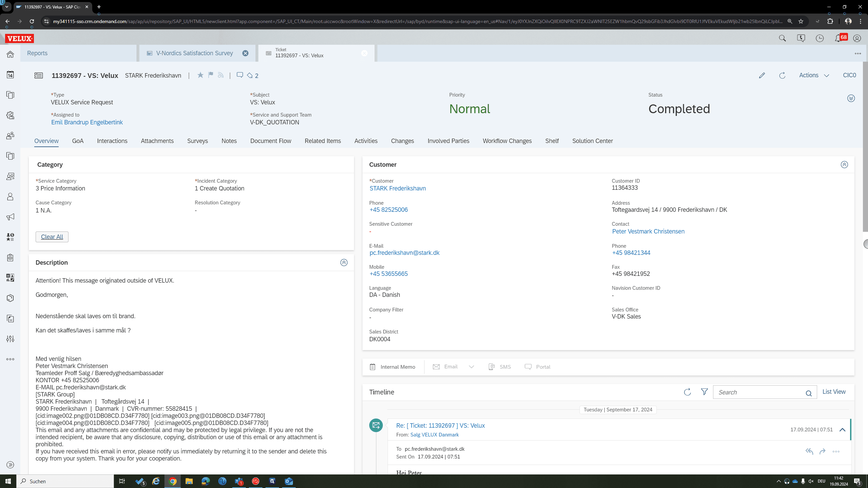
Task: Open the Home icon in sidebar
Action: click(10, 54)
